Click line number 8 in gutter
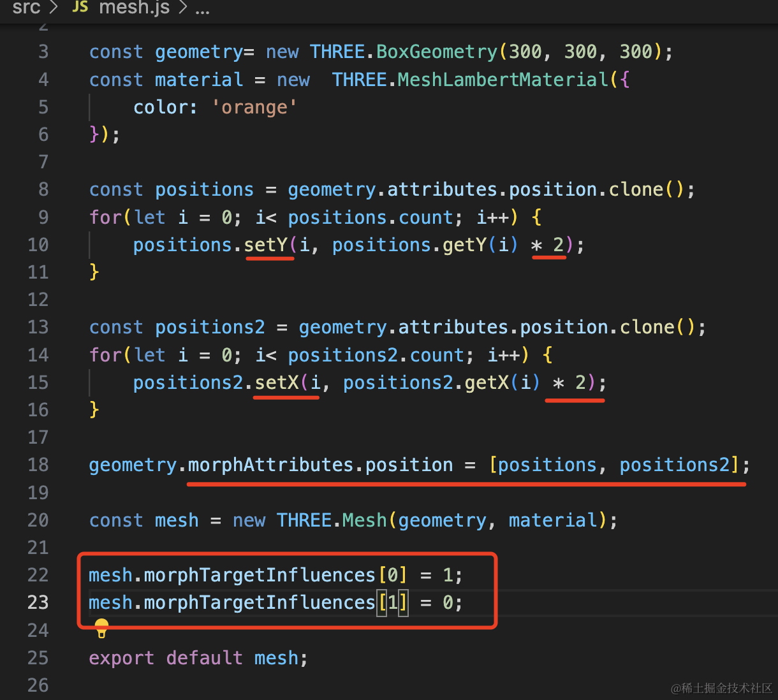The width and height of the screenshot is (778, 700). (43, 189)
